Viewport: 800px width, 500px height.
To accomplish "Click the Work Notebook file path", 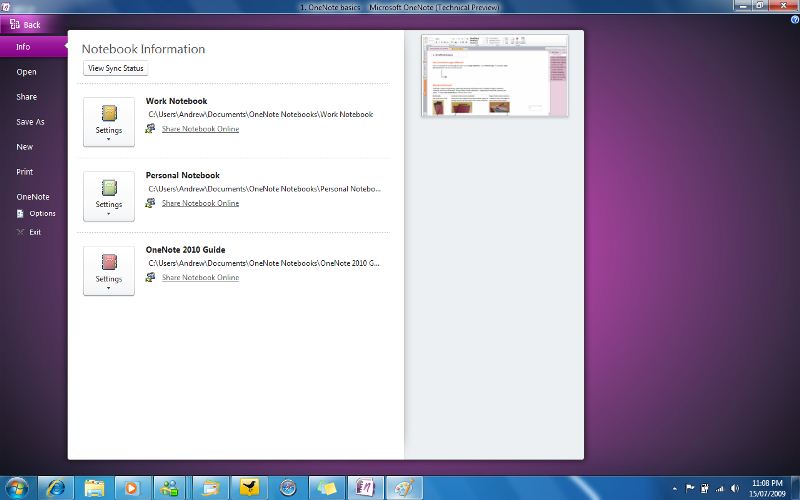I will [261, 114].
